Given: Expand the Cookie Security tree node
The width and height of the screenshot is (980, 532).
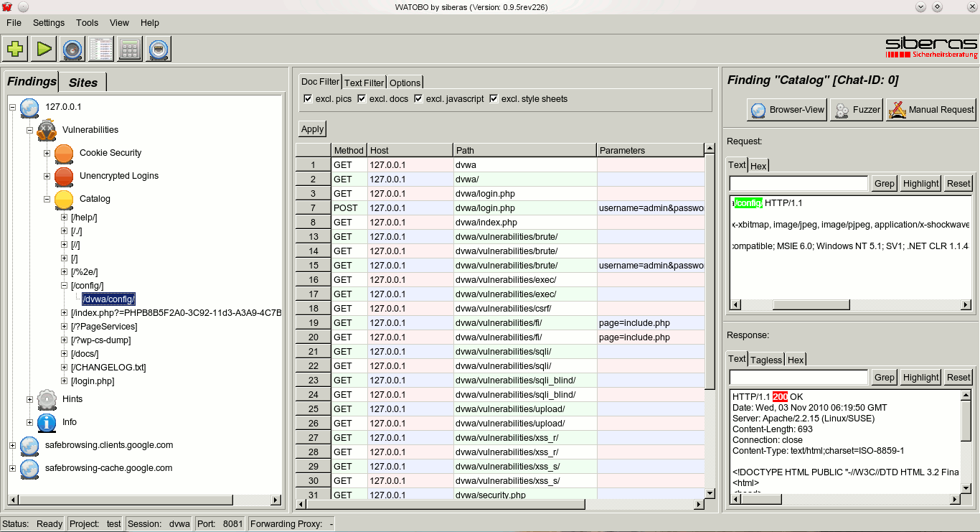Looking at the screenshot, I should (47, 153).
